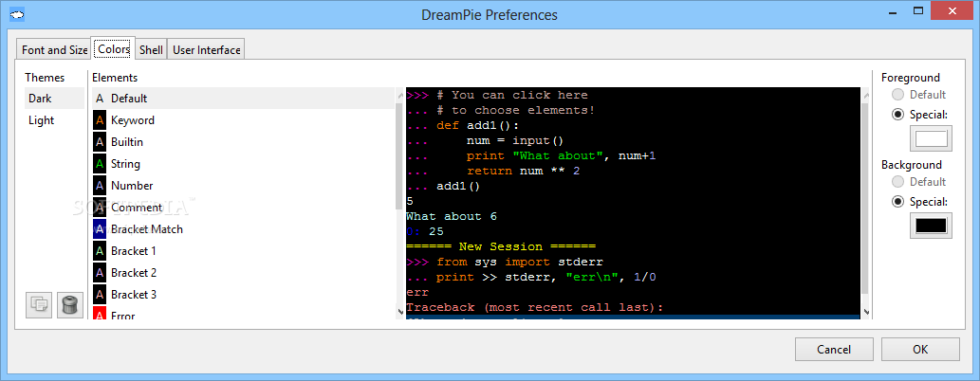This screenshot has width=980, height=381.
Task: Select the String element label
Action: [125, 164]
